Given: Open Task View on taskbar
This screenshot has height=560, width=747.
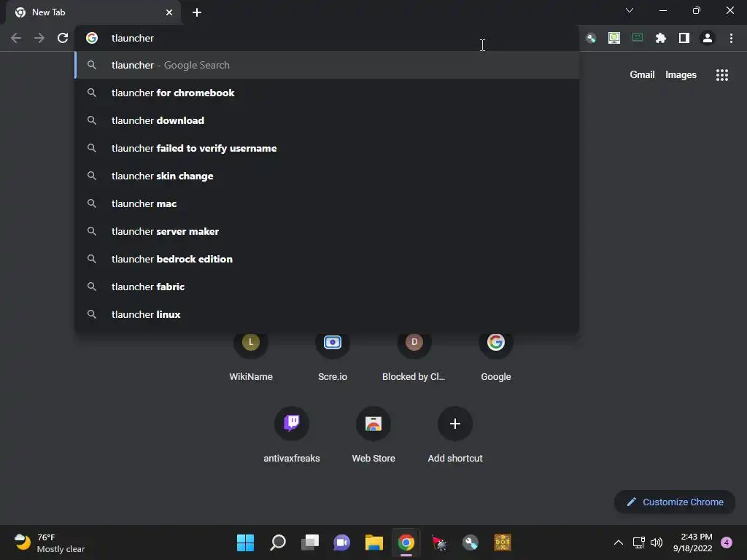Looking at the screenshot, I should (309, 542).
